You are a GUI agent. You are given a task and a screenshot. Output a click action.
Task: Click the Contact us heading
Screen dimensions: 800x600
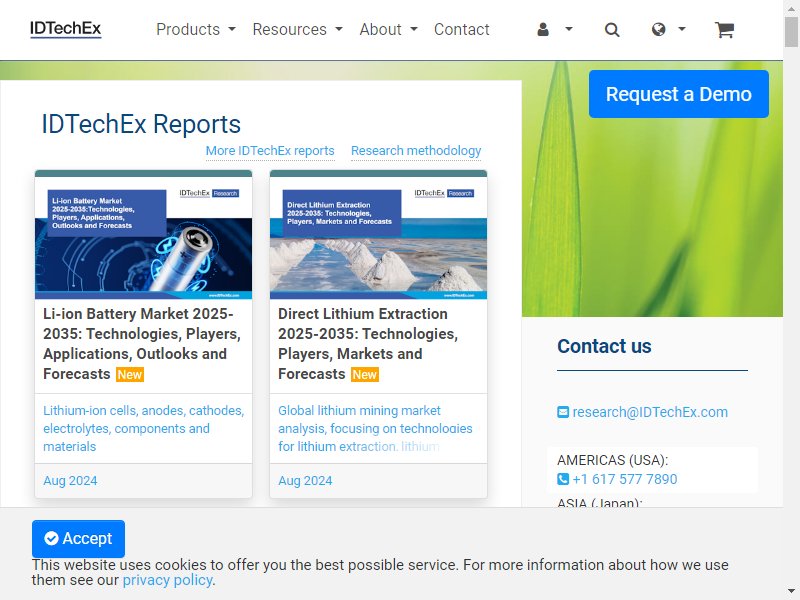pos(604,346)
